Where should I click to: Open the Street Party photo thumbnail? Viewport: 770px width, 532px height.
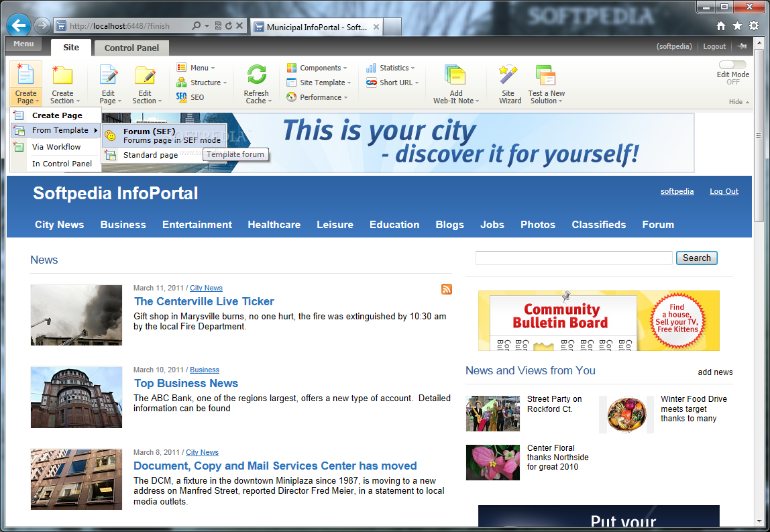[x=492, y=414]
